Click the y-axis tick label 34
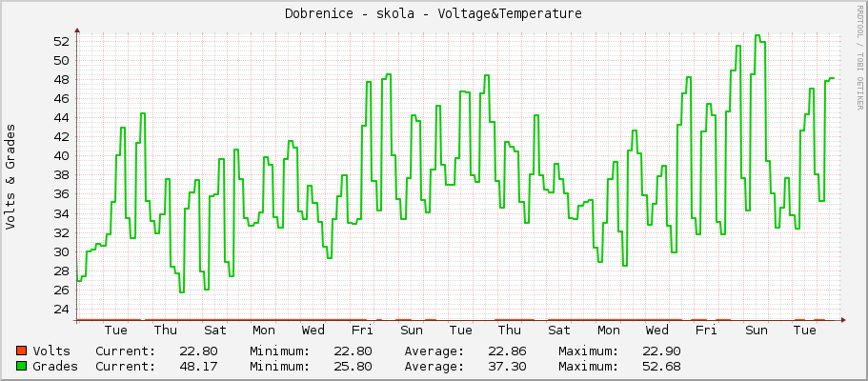Image resolution: width=868 pixels, height=381 pixels. click(61, 213)
